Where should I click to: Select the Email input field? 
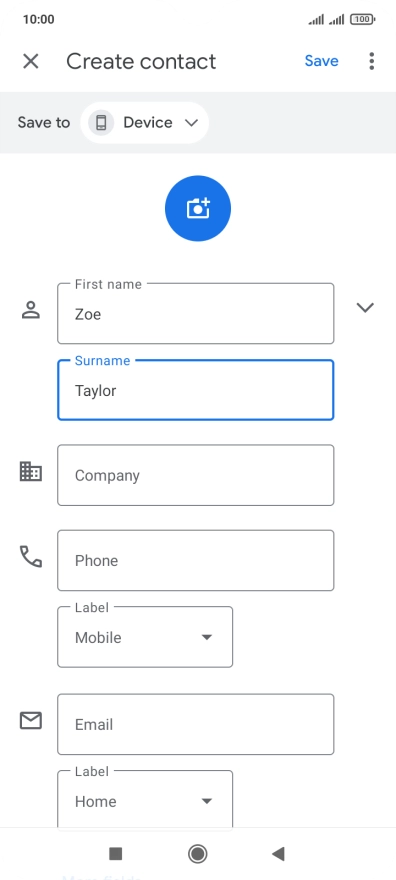tap(196, 725)
